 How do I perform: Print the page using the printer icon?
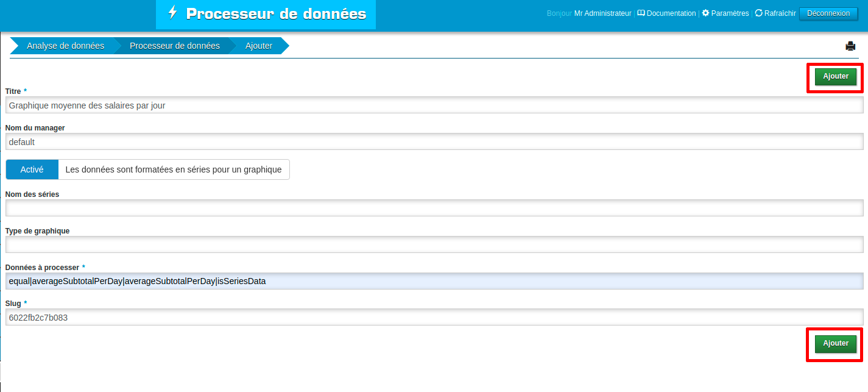click(x=850, y=46)
